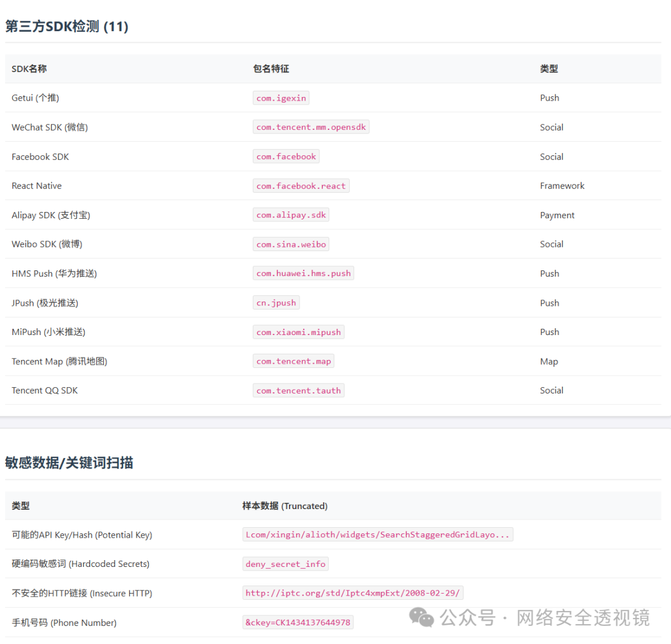Click the Tencent QQ SDK cell

[x=45, y=390]
